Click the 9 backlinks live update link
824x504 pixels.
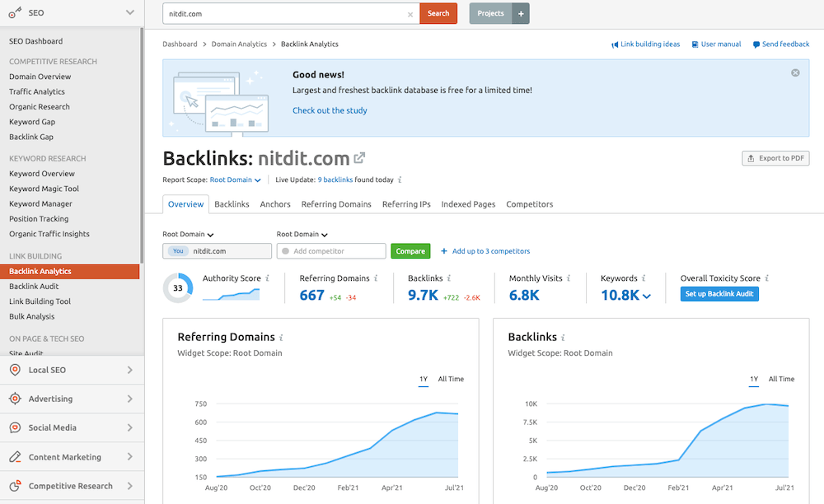point(335,180)
